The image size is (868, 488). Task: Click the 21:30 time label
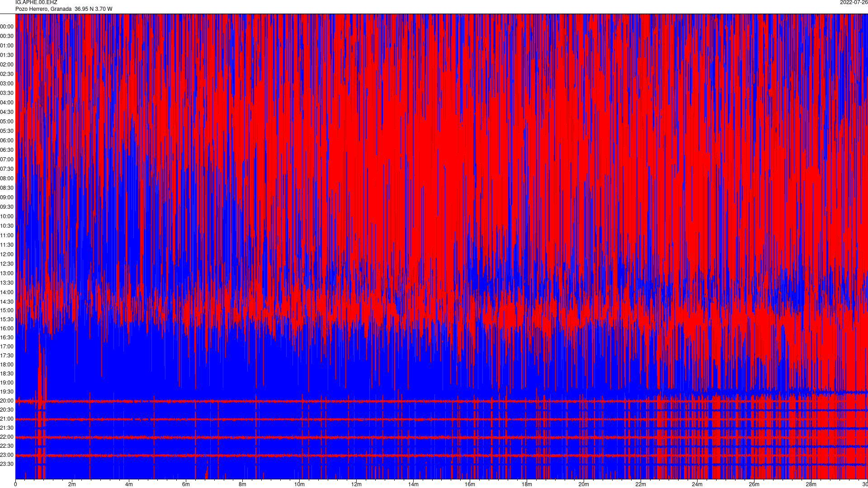click(x=7, y=428)
